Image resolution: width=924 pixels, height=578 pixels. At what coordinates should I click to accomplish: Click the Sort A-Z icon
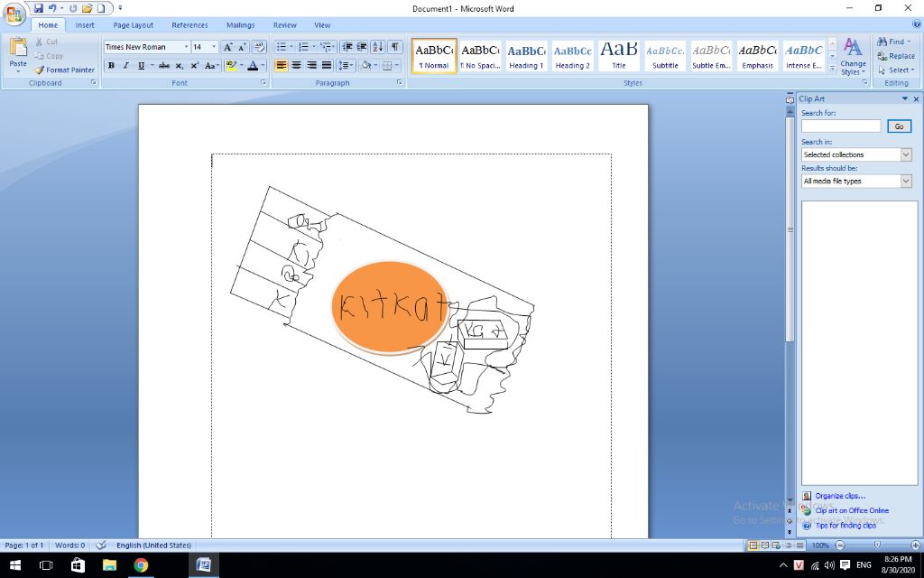[x=378, y=47]
